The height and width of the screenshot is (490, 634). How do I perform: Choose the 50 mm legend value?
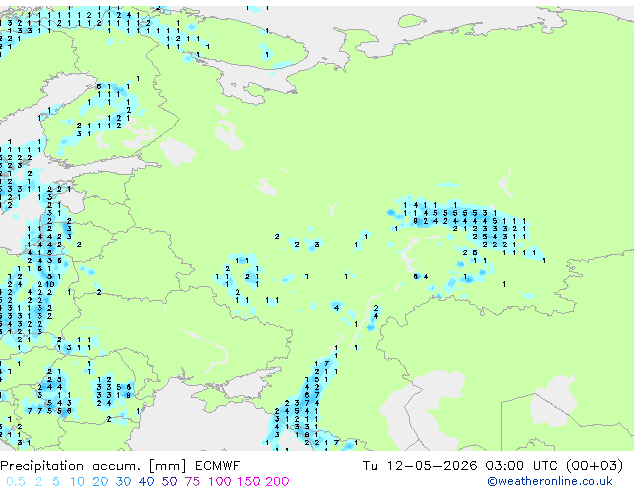click(169, 482)
